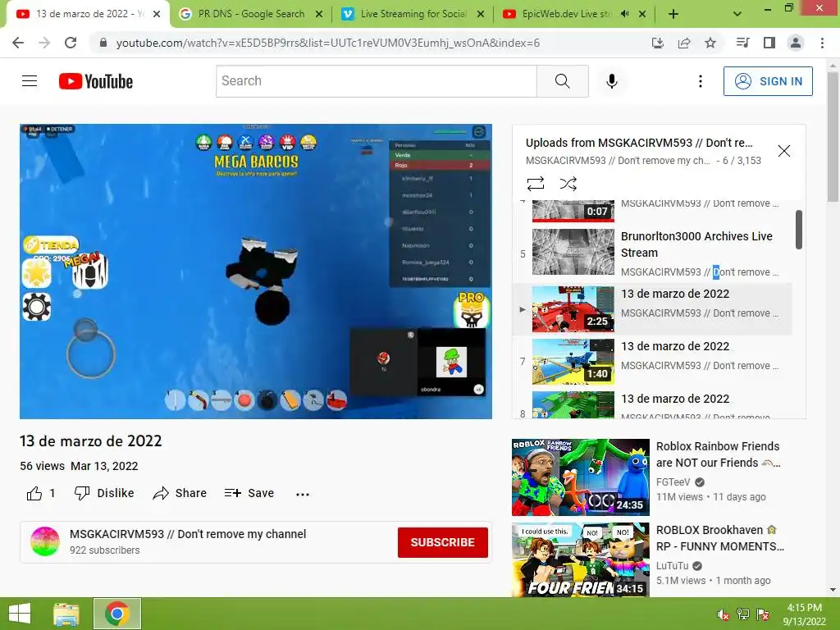Open Brunorlton3000 Archives Live Stream playlist item
Screen dimensions: 840x630
tap(652, 253)
